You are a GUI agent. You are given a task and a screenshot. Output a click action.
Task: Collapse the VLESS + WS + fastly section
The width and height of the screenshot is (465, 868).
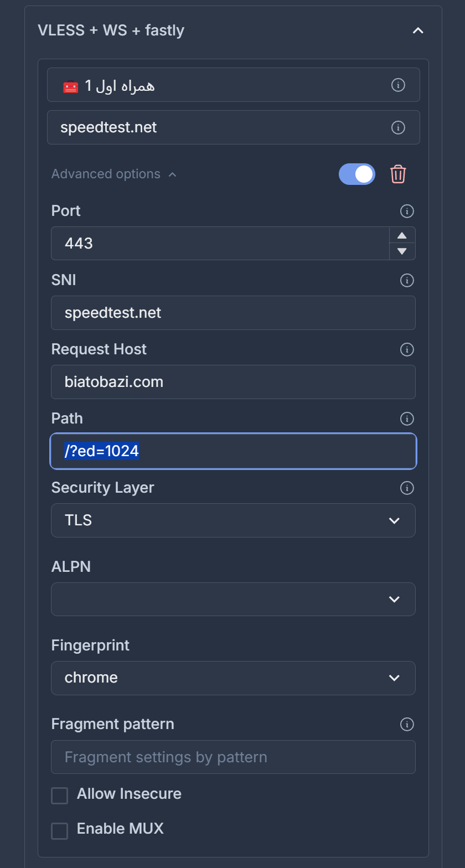tap(418, 30)
